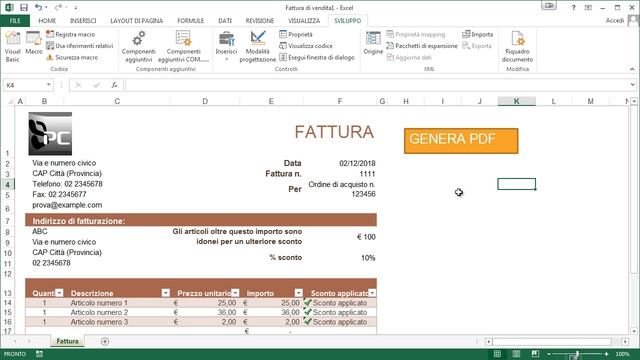
Task: Switch to Page Break Preview
Action: tap(535, 354)
